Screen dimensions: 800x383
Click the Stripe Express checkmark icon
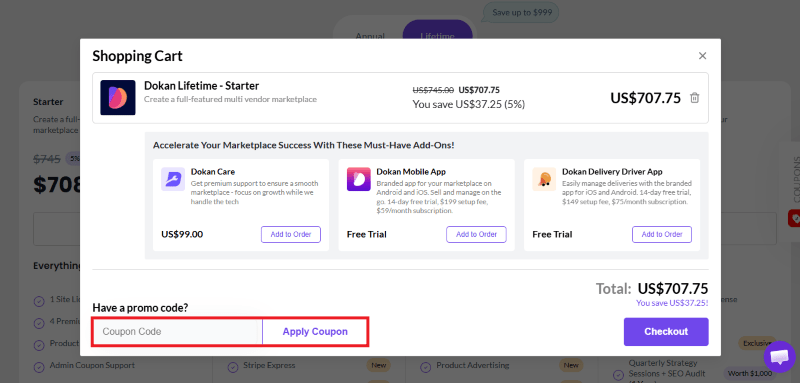[233, 367]
